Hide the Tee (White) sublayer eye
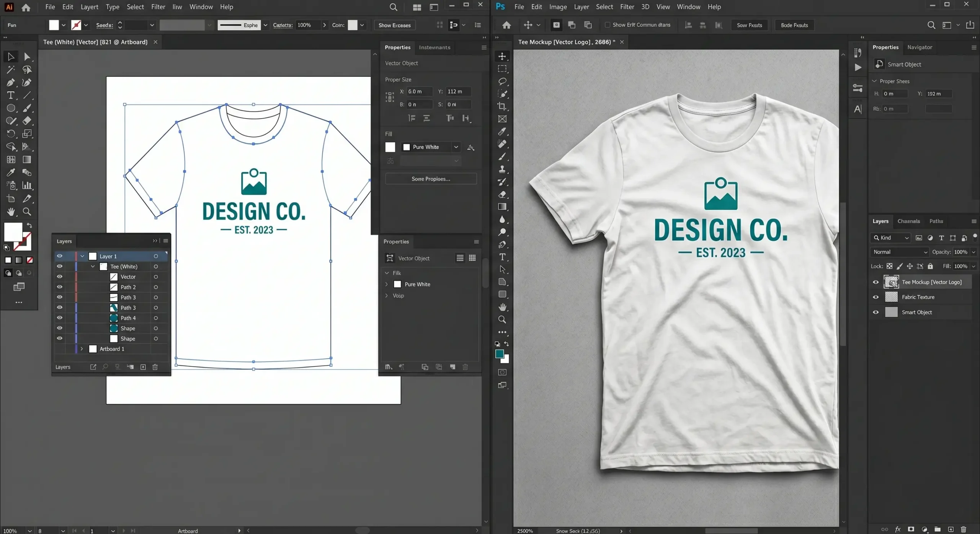The height and width of the screenshot is (534, 980). click(60, 267)
